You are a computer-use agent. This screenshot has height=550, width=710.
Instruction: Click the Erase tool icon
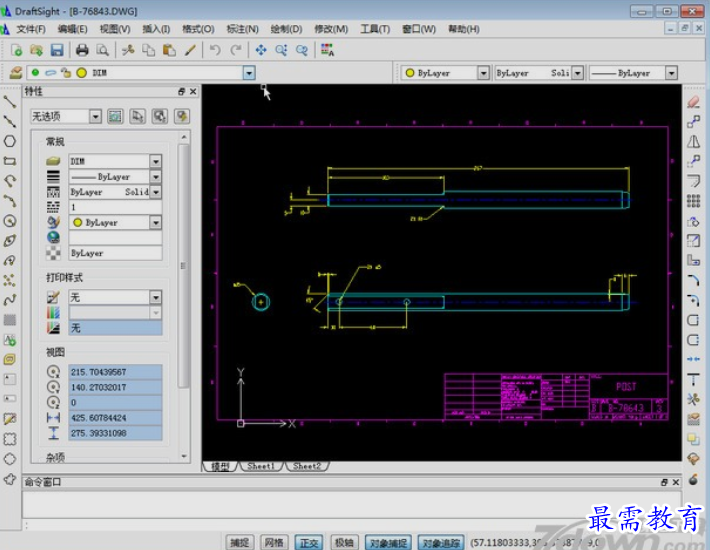pos(693,102)
